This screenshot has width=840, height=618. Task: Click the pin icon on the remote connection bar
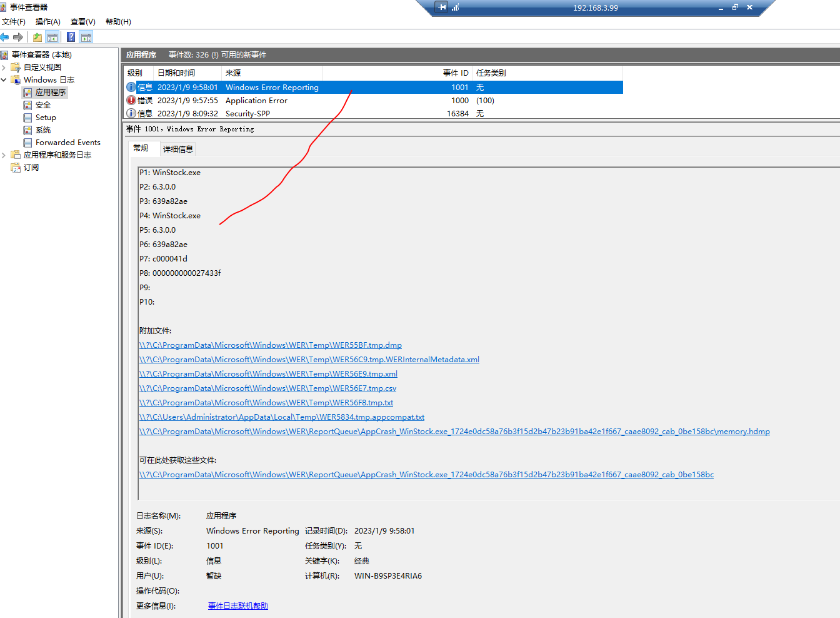tap(442, 8)
